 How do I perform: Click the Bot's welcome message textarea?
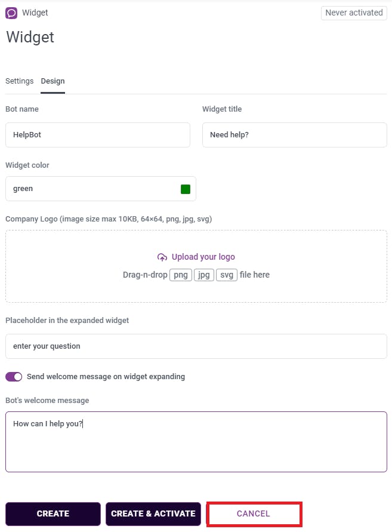coord(196,442)
